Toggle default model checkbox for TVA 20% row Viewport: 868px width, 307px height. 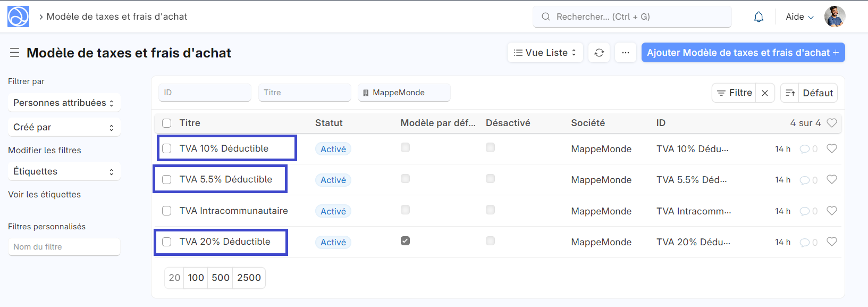405,241
